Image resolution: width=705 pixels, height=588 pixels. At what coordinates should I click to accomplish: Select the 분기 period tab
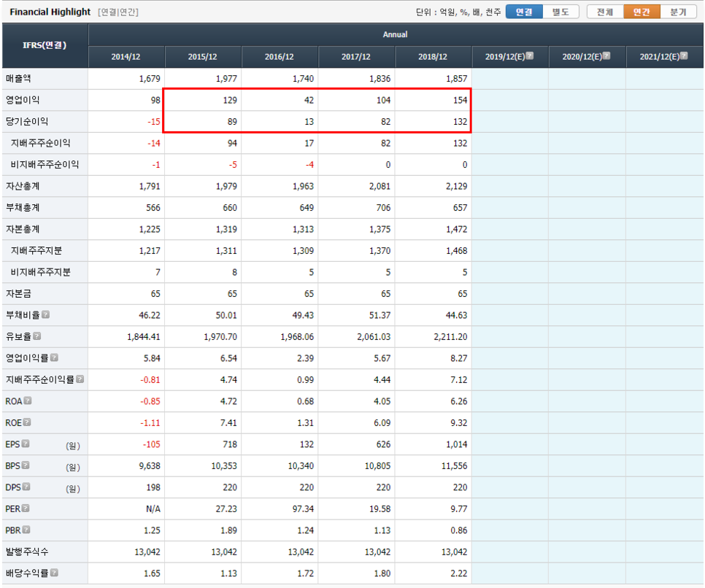click(x=678, y=12)
